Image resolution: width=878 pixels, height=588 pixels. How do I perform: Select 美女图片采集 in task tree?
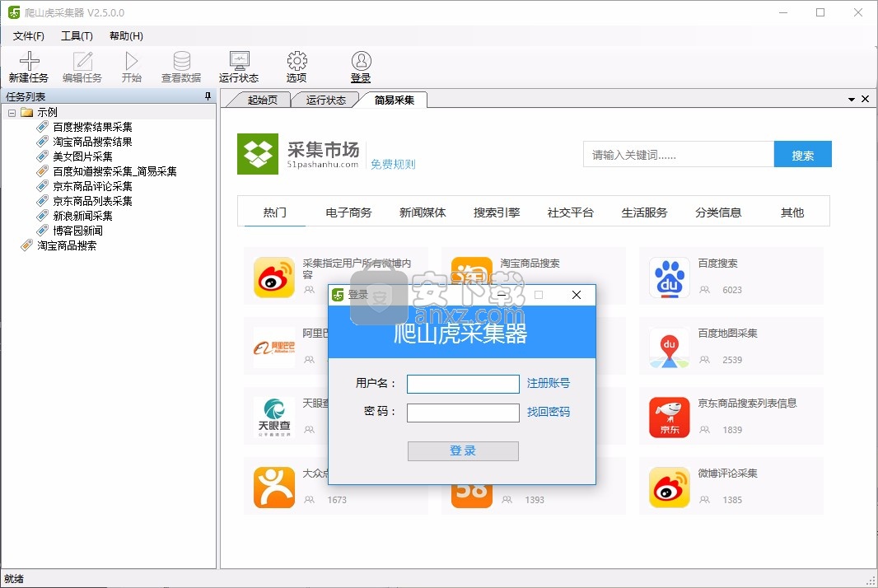[x=82, y=156]
